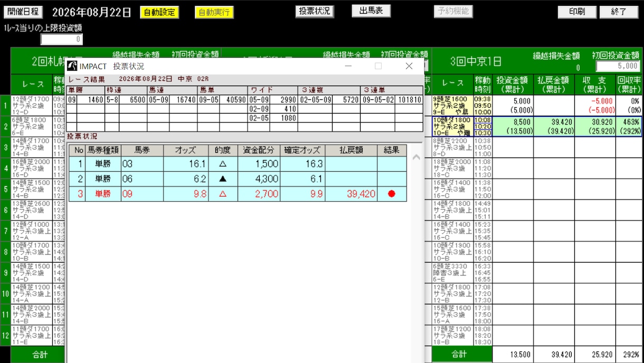644x363 pixels.
Task: Click the IMPACT window title icon
Action: 72,66
